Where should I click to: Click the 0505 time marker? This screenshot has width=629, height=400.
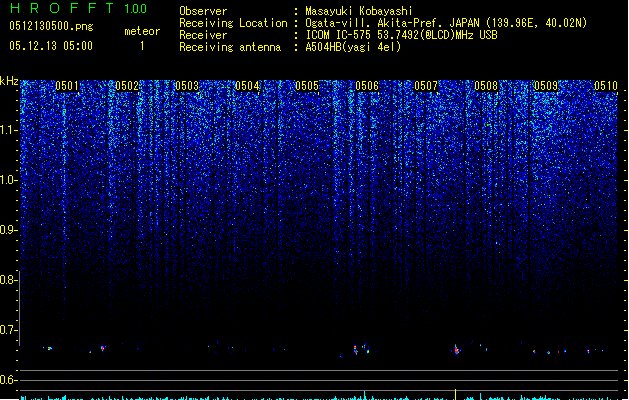click(x=307, y=86)
